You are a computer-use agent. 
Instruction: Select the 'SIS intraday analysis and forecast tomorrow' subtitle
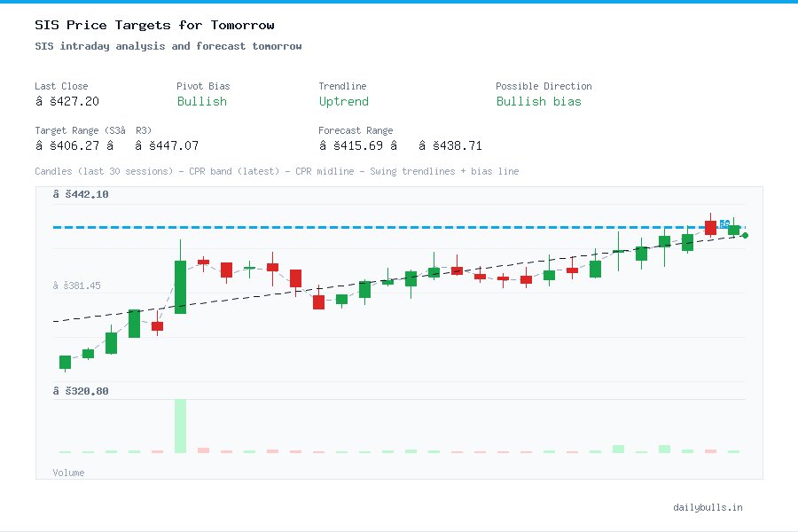[168, 46]
